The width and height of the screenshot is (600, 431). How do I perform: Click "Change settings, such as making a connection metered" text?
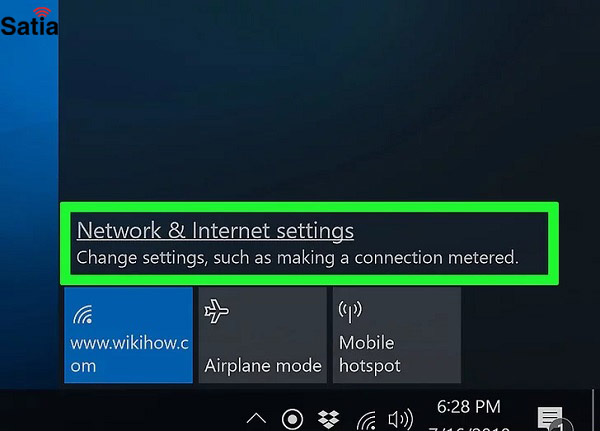click(x=297, y=258)
